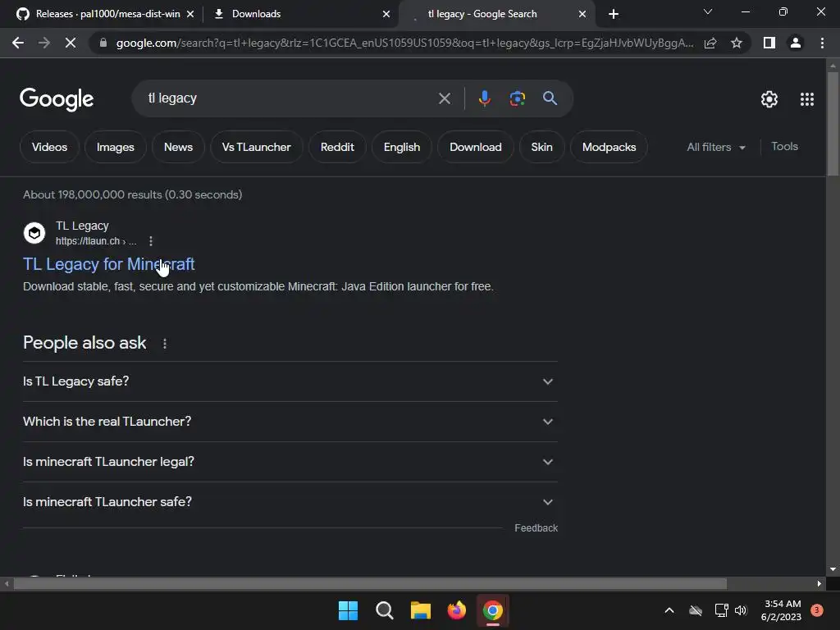This screenshot has height=630, width=840.
Task: Open the notification badge in the tray
Action: [817, 610]
